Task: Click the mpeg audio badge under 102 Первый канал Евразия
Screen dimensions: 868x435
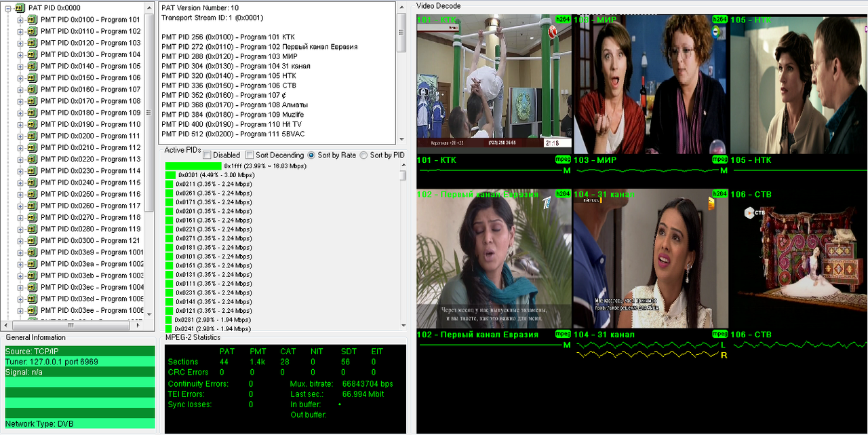Action: pos(563,334)
